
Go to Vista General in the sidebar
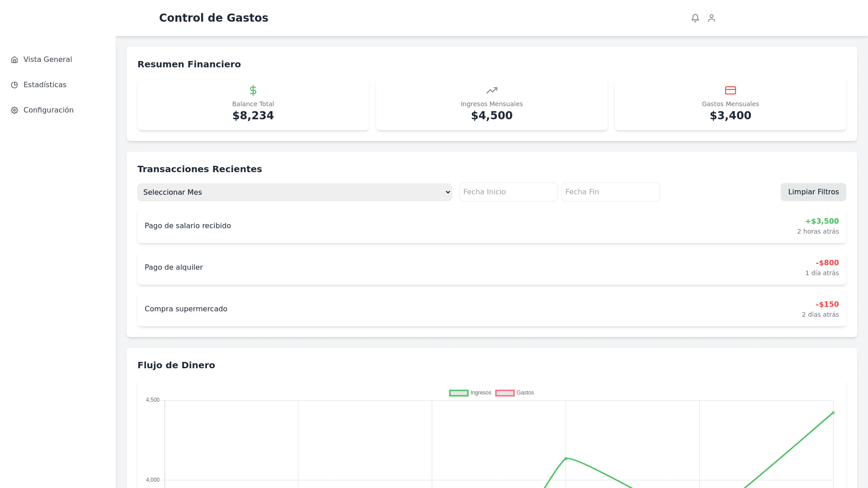coord(47,60)
